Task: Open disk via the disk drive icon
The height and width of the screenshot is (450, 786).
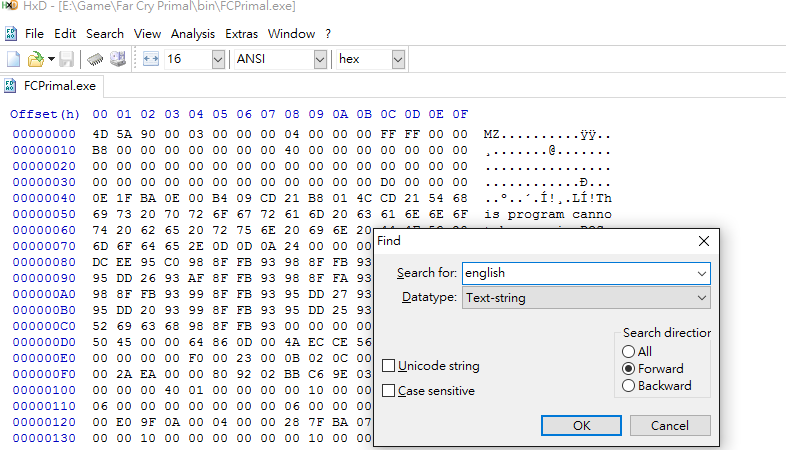Action: [118, 59]
